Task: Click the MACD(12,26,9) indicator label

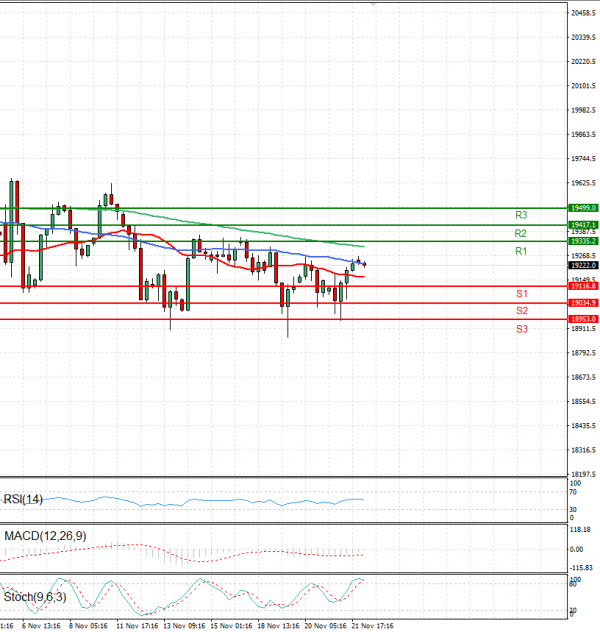Action: click(x=45, y=536)
